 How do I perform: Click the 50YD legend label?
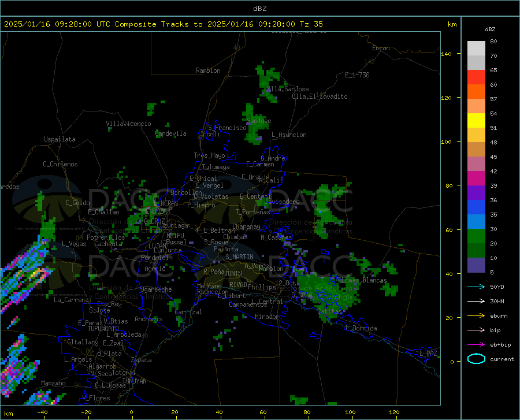497,287
